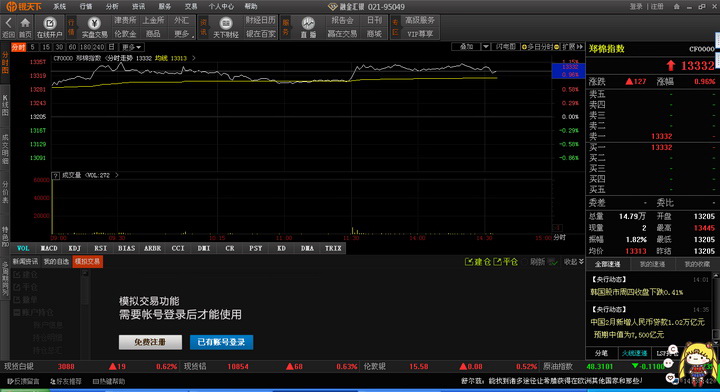Select the 60 minute period button
Image resolution: width=720 pixels, height=392 pixels.
72,47
